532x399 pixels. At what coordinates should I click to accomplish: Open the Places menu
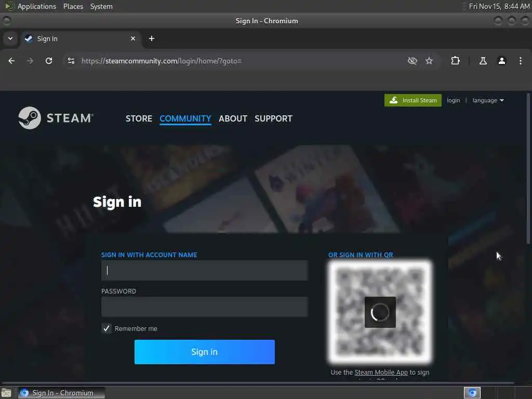point(73,6)
